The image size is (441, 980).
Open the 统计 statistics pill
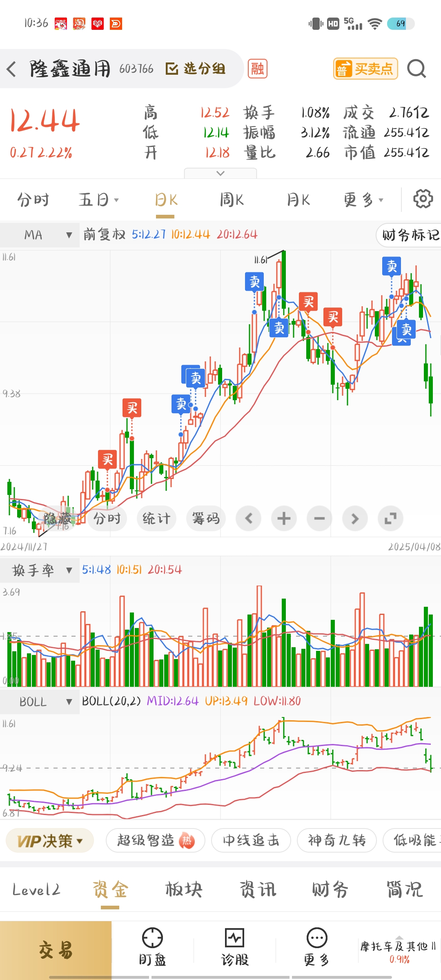[156, 519]
